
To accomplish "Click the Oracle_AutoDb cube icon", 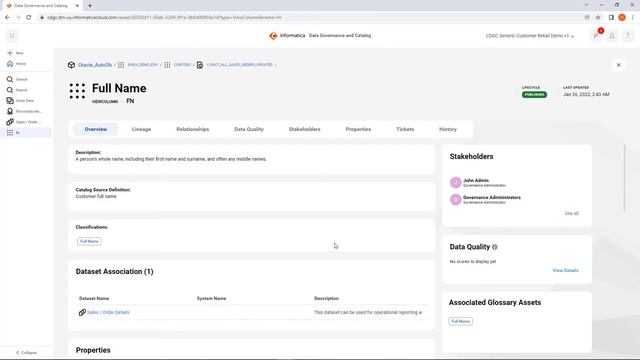I will tap(71, 65).
